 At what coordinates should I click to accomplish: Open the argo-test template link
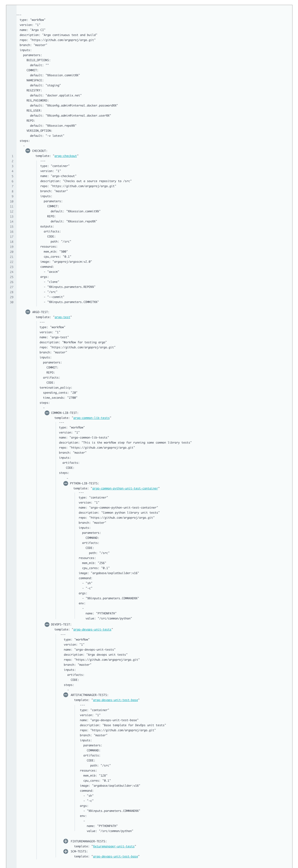pos(63,317)
